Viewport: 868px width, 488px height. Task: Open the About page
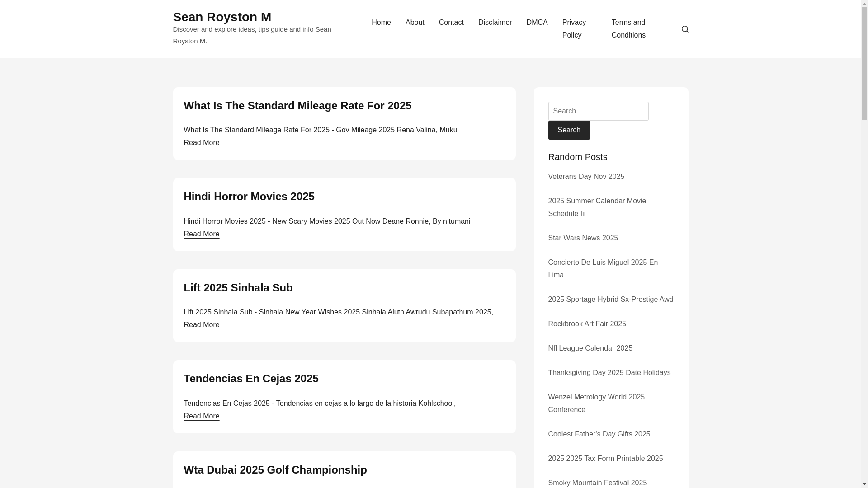pos(415,23)
